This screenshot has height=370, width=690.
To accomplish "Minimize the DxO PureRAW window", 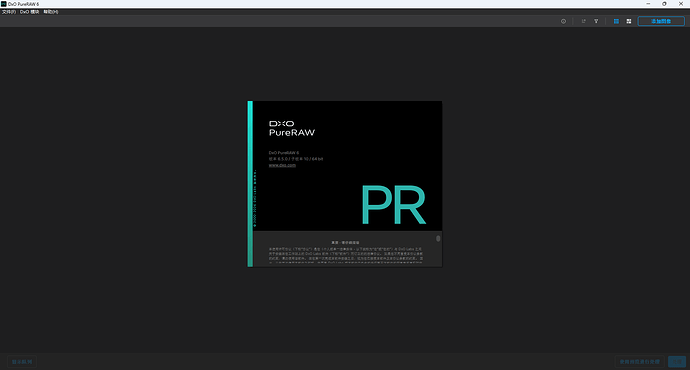I will [x=648, y=4].
